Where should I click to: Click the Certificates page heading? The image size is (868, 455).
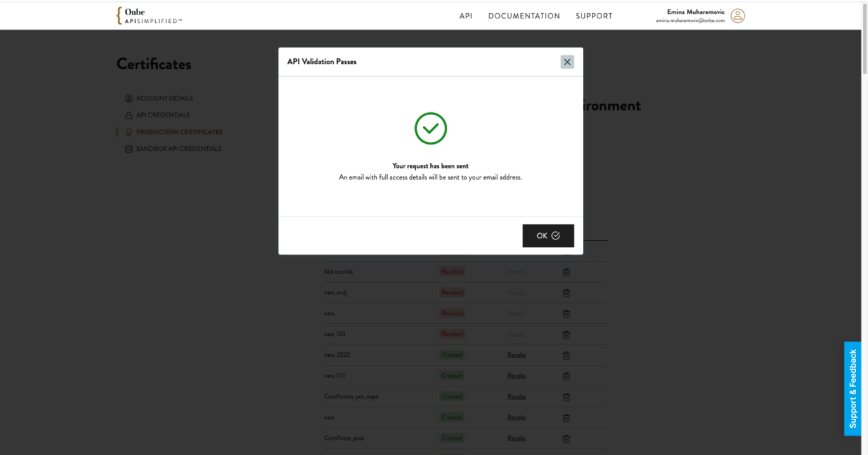tap(154, 64)
